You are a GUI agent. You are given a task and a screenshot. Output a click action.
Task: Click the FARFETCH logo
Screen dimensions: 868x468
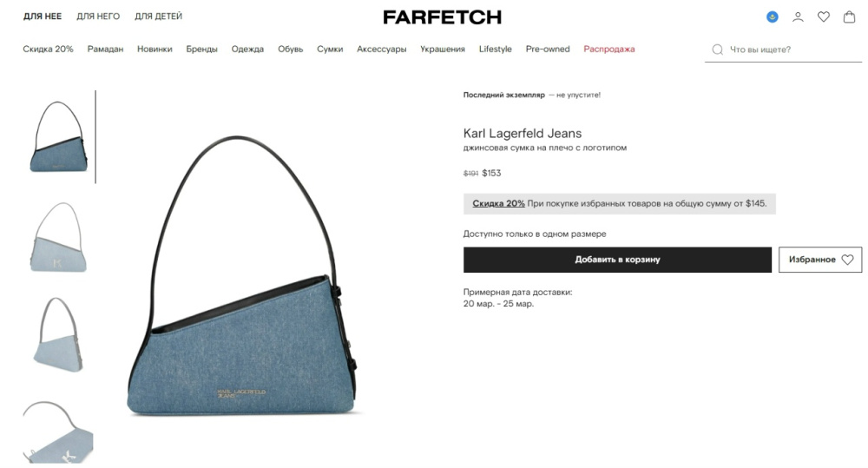(443, 17)
